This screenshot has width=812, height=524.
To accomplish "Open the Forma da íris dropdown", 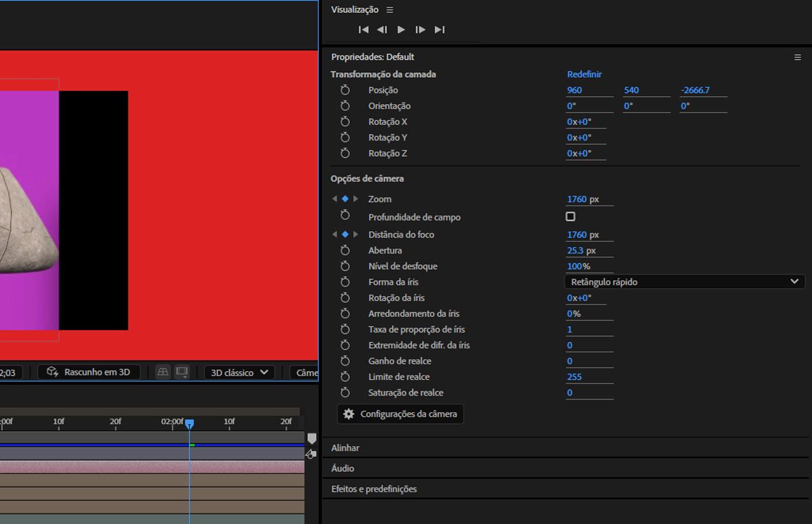I will coord(684,282).
